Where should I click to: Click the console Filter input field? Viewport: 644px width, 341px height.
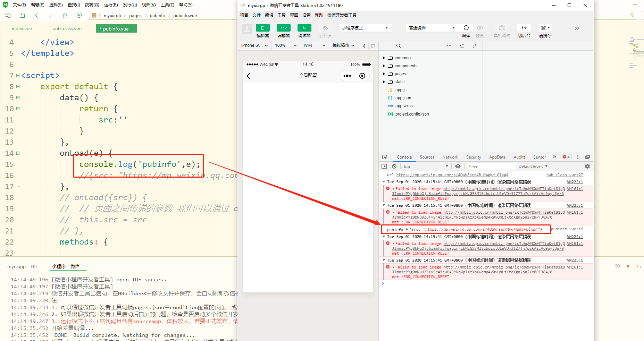coord(490,167)
